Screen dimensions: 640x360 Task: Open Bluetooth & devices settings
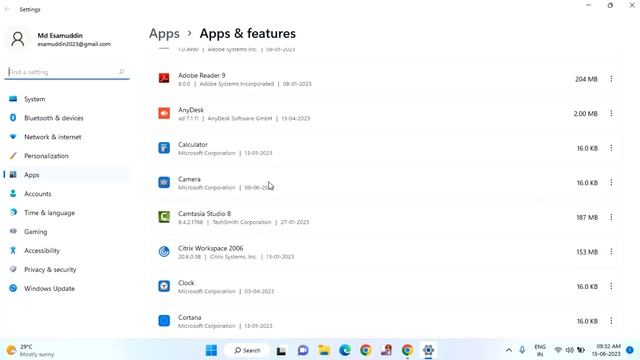(x=67, y=118)
